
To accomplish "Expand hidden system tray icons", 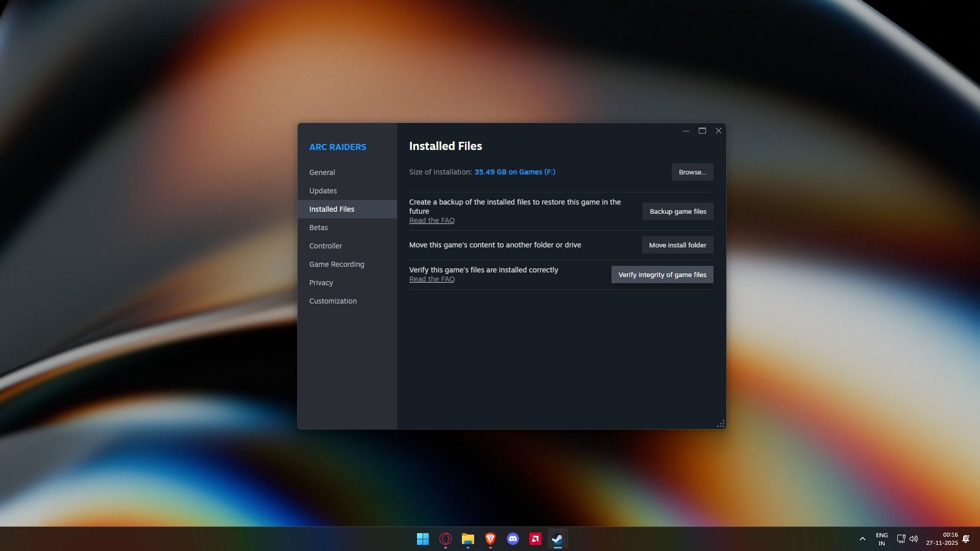I will 863,538.
